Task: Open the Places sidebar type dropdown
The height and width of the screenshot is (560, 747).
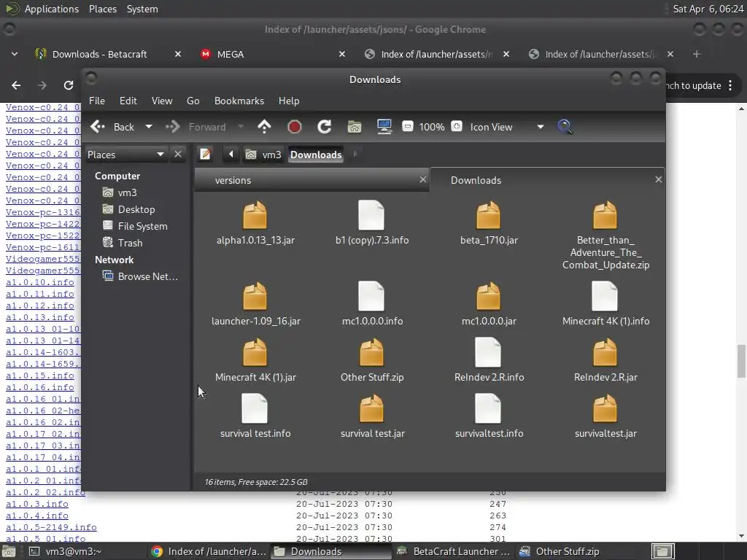Action: click(125, 155)
